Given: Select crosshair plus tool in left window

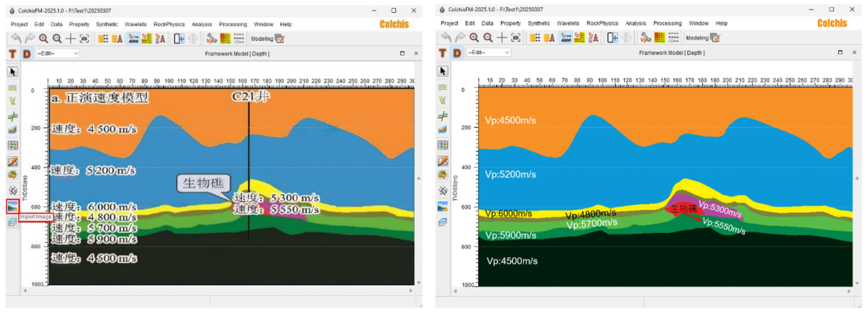Looking at the screenshot, I should click(x=70, y=39).
